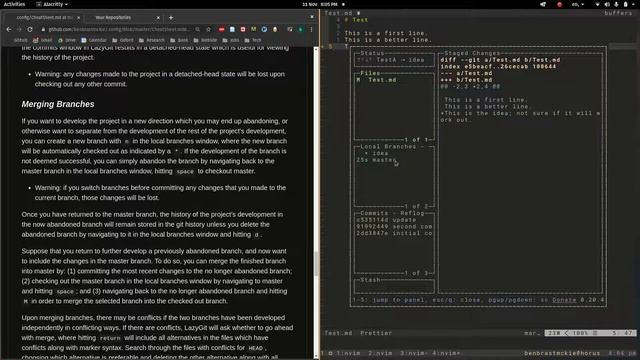The height and width of the screenshot is (360, 640).
Task: Switch to the CheatSheet.md tab
Action: pos(44,18)
